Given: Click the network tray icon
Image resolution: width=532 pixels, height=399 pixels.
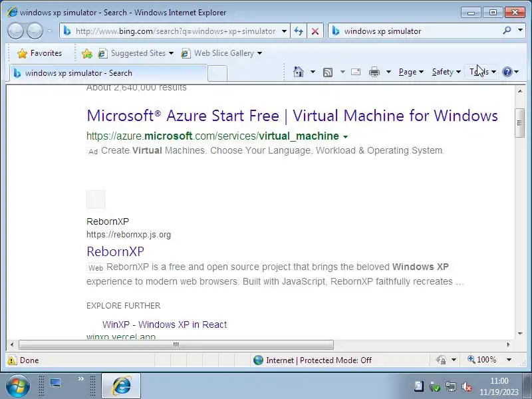Looking at the screenshot, I should pos(451,386).
